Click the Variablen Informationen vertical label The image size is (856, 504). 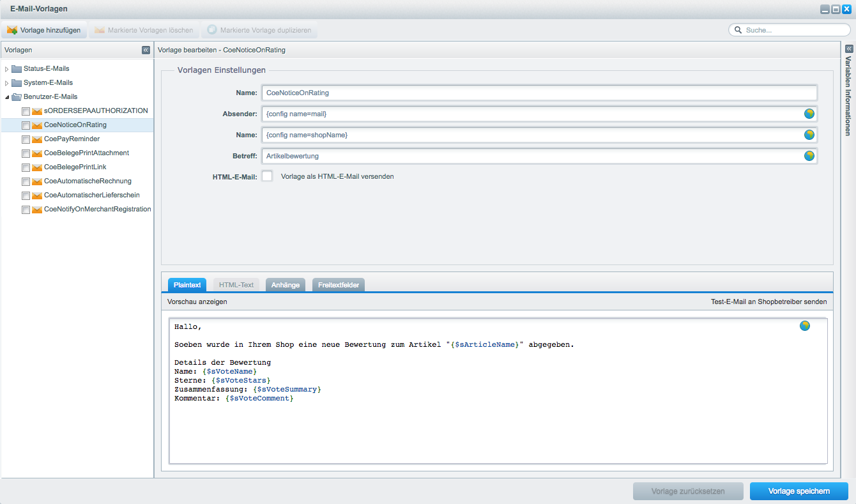click(x=848, y=96)
